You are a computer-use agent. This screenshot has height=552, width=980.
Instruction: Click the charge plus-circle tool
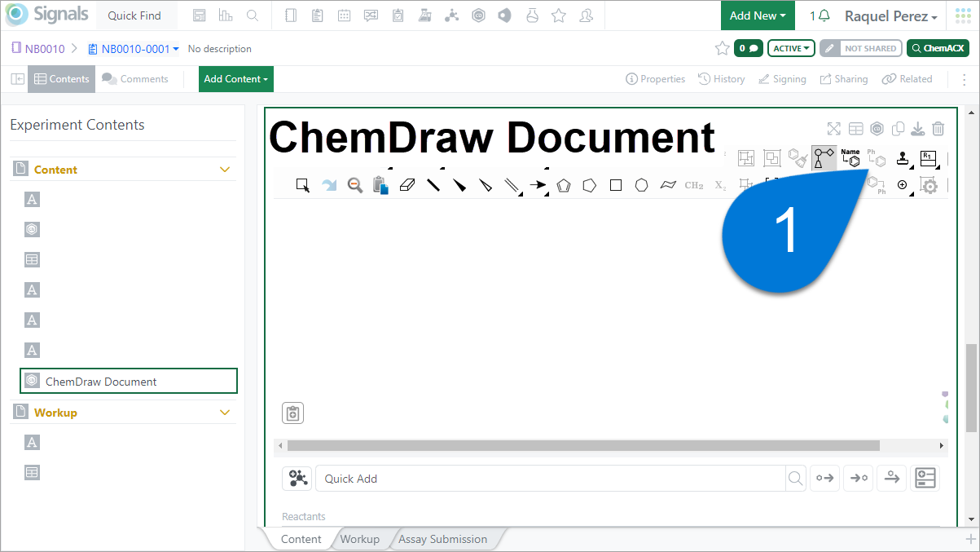pos(903,185)
